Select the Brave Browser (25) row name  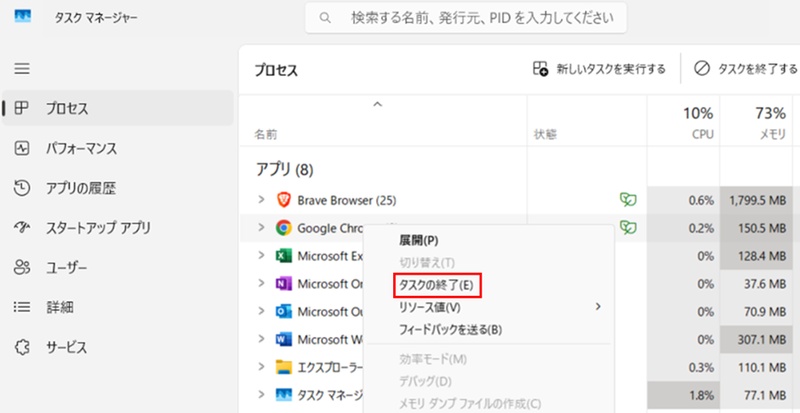point(346,200)
